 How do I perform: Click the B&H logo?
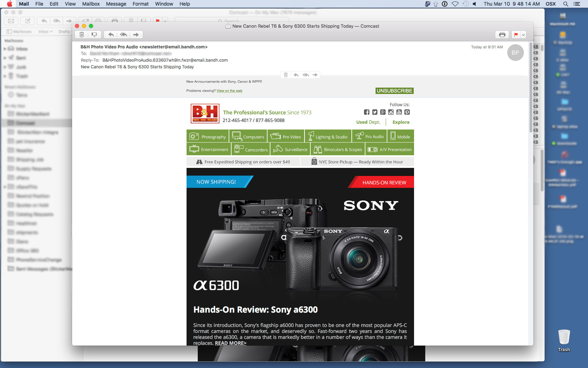205,113
